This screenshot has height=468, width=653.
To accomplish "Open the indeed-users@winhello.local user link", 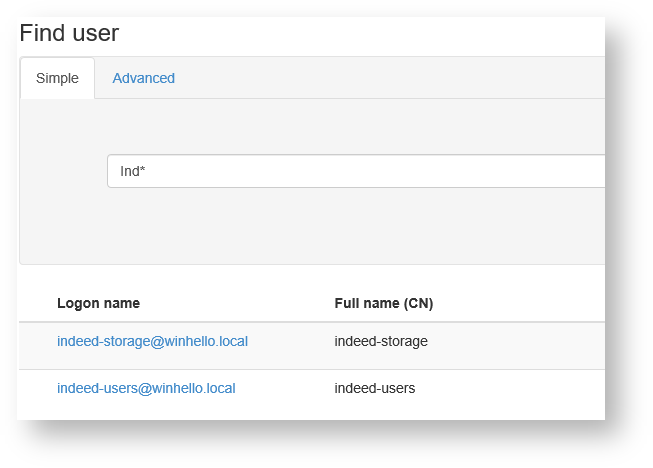I will tap(146, 388).
